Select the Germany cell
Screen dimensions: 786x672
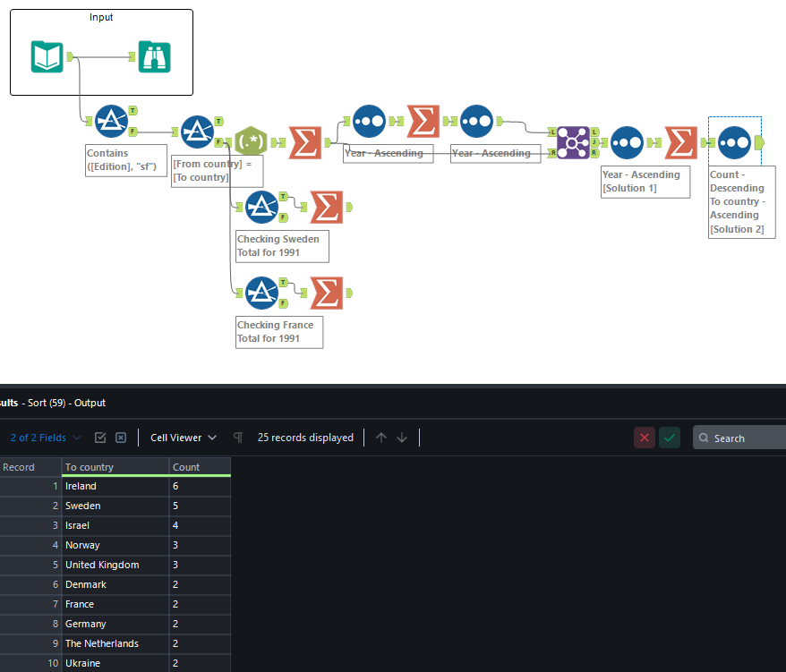point(115,624)
